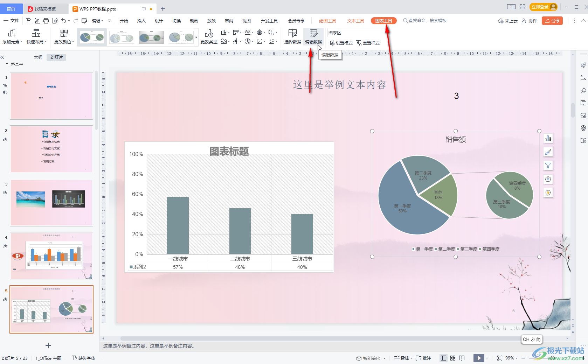Insert a combo chart type icon
Viewport: 588px width, 364px height.
[x=236, y=41]
